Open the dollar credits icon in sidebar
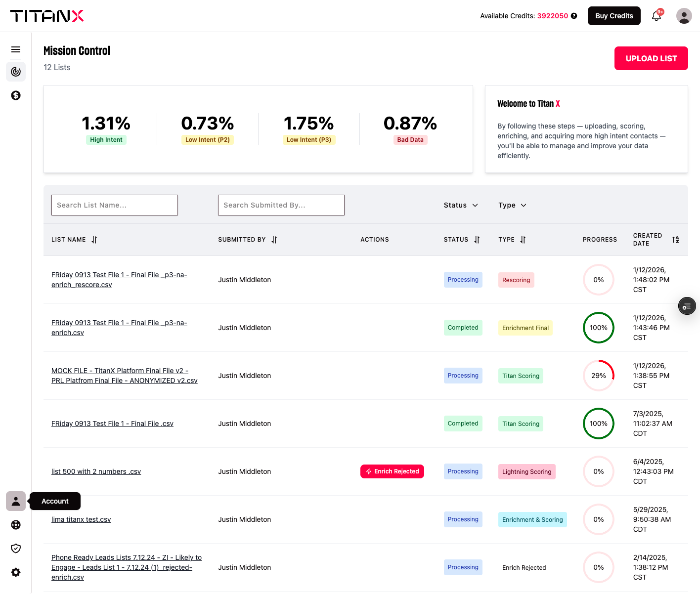 pos(16,95)
